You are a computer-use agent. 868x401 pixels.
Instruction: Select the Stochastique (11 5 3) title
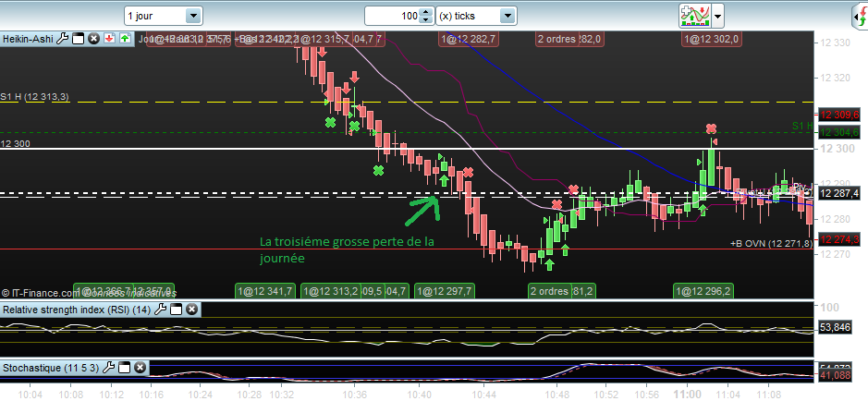pos(51,367)
